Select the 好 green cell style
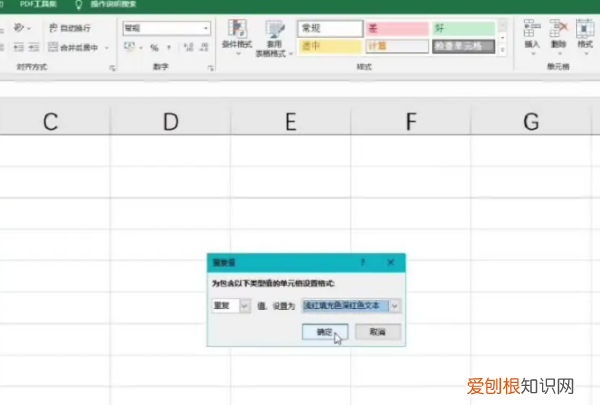 point(463,28)
